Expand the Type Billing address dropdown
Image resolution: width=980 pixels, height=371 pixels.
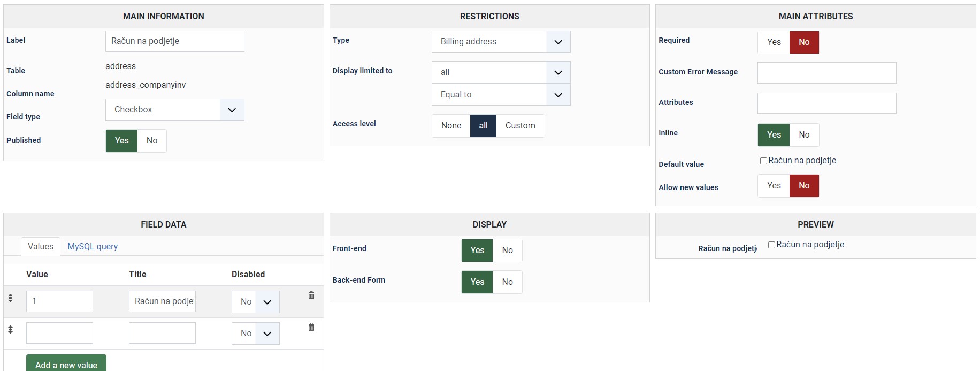click(501, 42)
